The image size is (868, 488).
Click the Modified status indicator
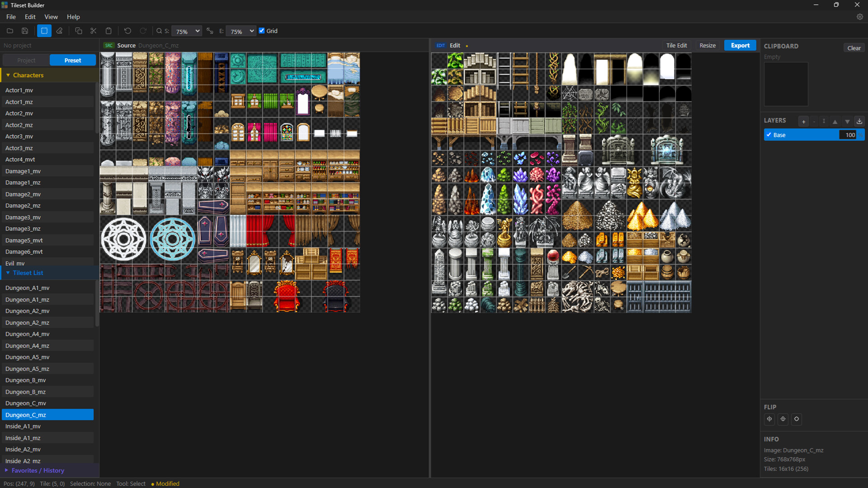coord(165,483)
